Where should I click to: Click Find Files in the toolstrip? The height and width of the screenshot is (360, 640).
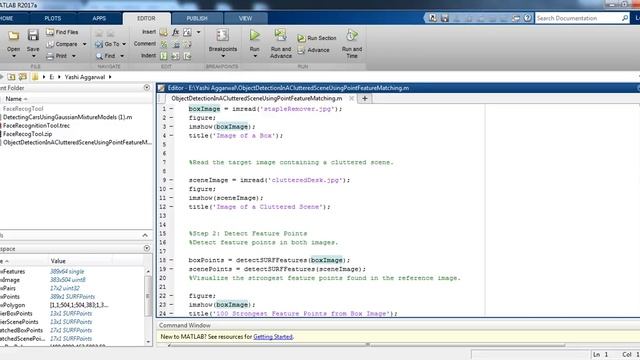(x=62, y=32)
